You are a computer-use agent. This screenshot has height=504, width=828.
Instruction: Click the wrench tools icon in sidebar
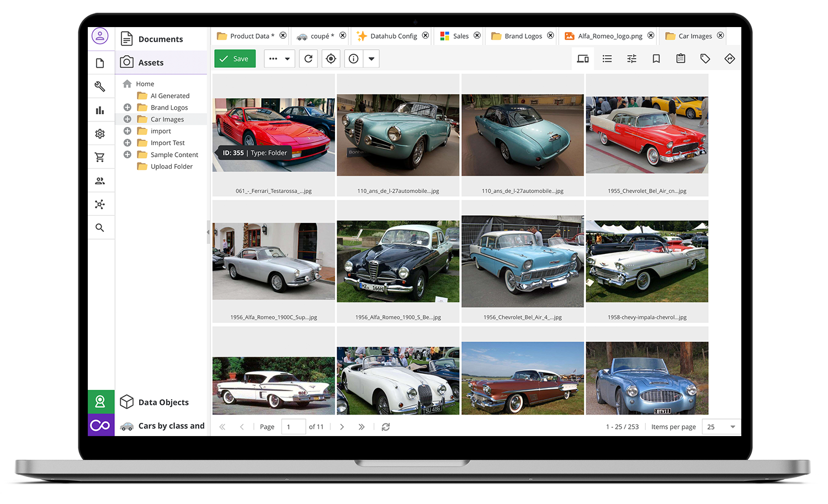pos(100,86)
